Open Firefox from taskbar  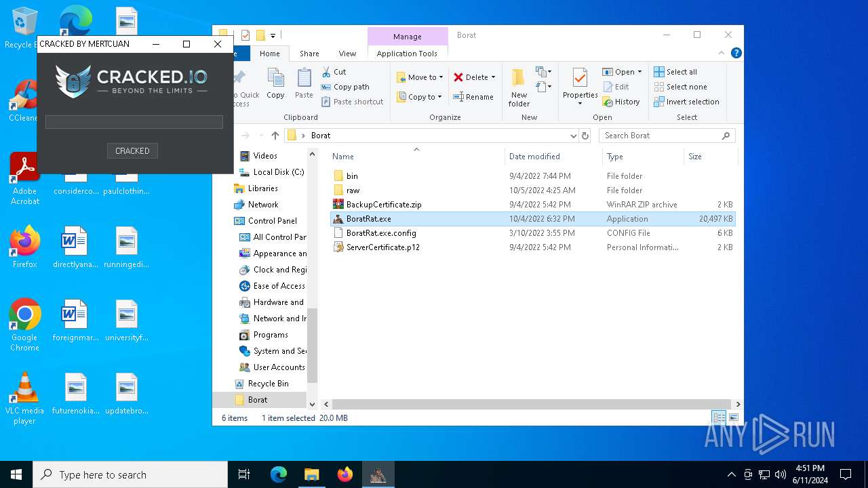click(344, 474)
